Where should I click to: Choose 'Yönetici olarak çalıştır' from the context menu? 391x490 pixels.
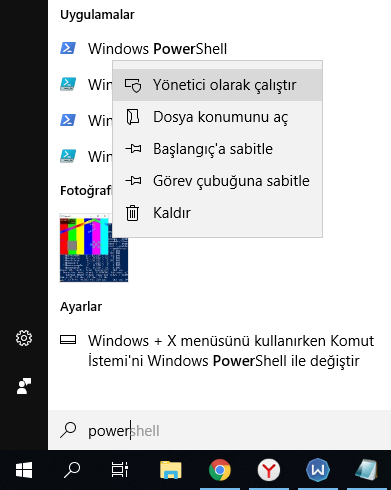[217, 85]
